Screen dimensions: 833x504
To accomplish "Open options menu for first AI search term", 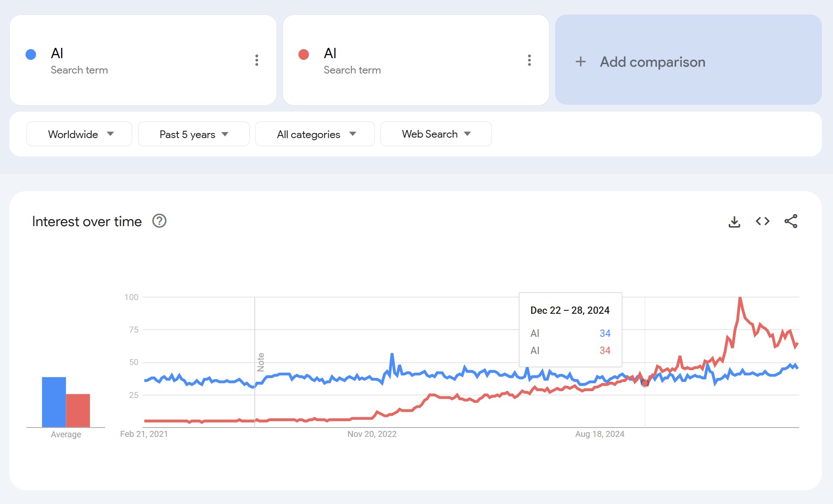I will [x=257, y=60].
